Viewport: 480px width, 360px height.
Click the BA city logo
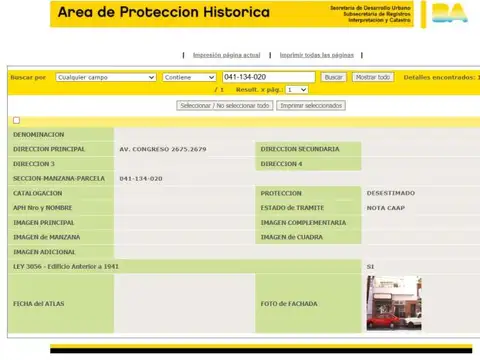tap(450, 13)
